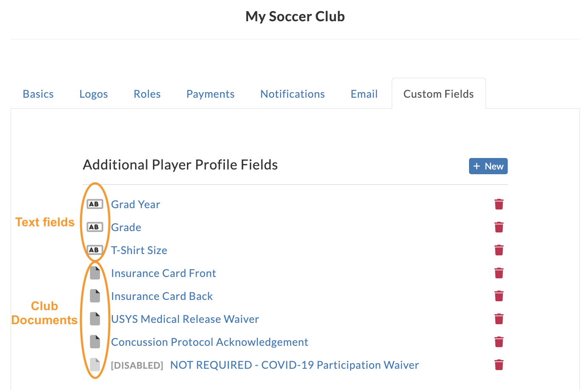Switch to the Basics tab

click(38, 94)
